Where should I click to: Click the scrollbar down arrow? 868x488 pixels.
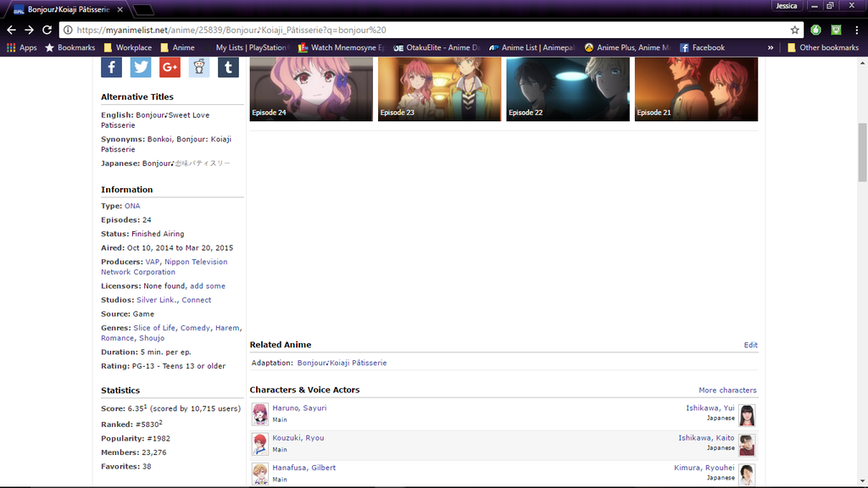coord(862,481)
